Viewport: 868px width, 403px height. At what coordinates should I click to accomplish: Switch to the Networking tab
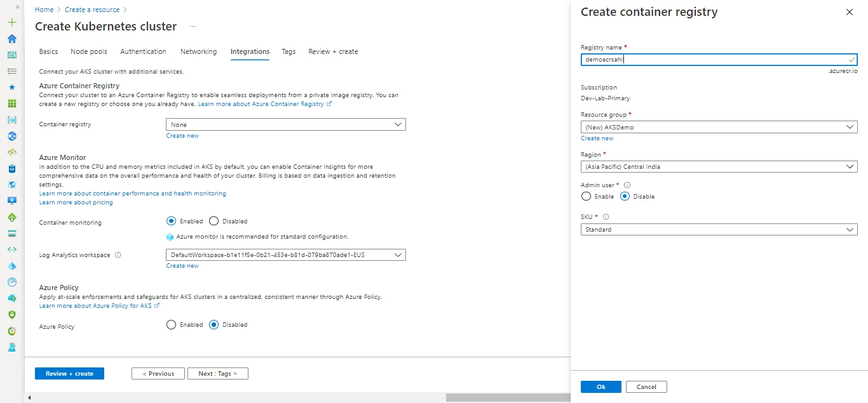198,51
